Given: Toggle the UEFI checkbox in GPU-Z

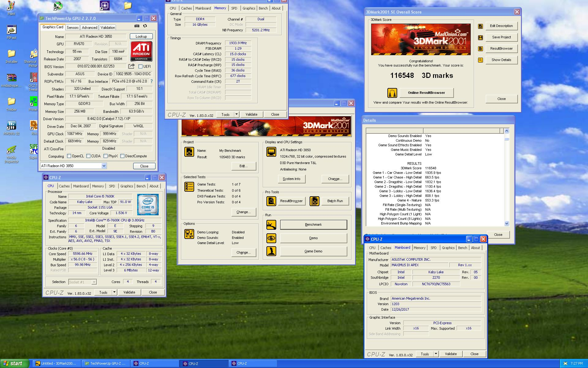Looking at the screenshot, I should [140, 67].
